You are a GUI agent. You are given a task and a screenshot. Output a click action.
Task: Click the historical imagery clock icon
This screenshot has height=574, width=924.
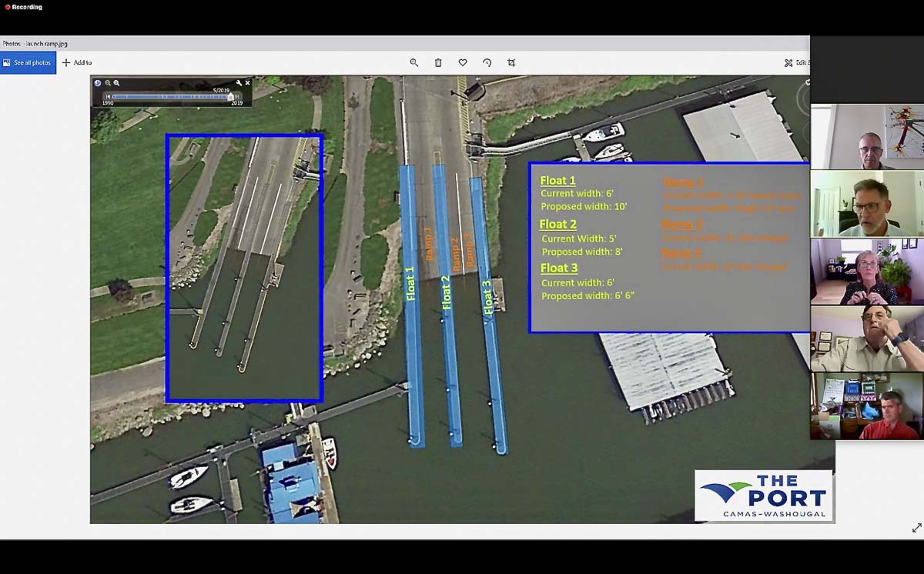[x=98, y=83]
